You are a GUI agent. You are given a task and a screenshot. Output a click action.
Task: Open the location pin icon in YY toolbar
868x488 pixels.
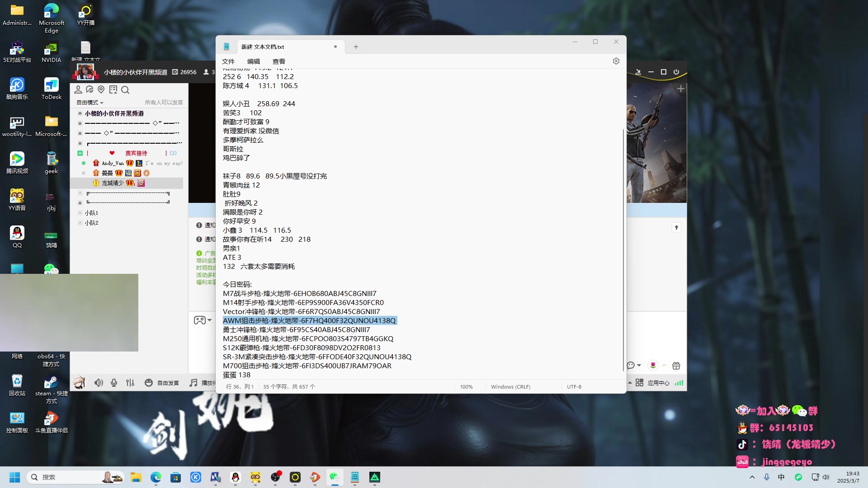point(101,90)
